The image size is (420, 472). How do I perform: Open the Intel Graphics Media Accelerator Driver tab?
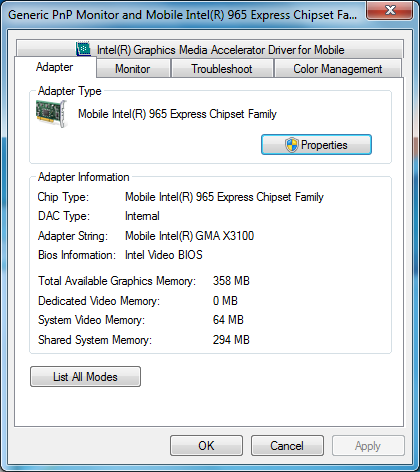[210, 49]
